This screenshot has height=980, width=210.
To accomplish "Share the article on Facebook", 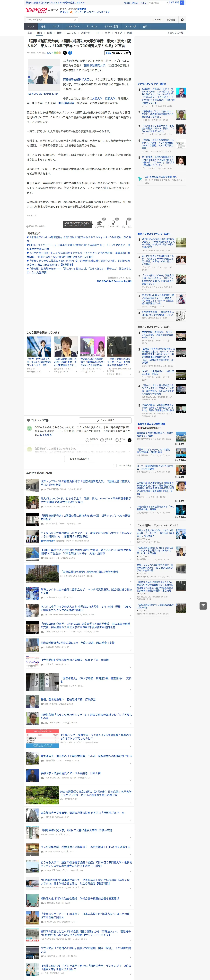I will coord(70,53).
